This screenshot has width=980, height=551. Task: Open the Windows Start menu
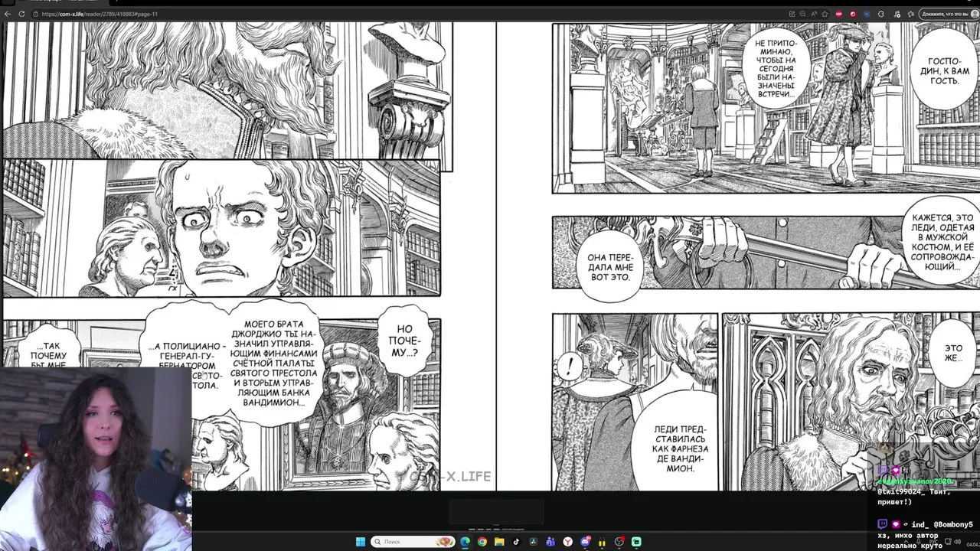click(361, 542)
